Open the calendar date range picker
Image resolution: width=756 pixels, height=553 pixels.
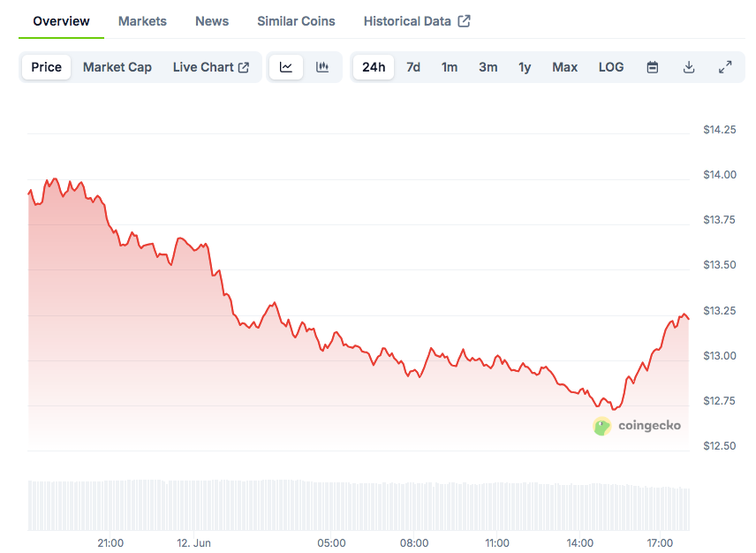653,67
